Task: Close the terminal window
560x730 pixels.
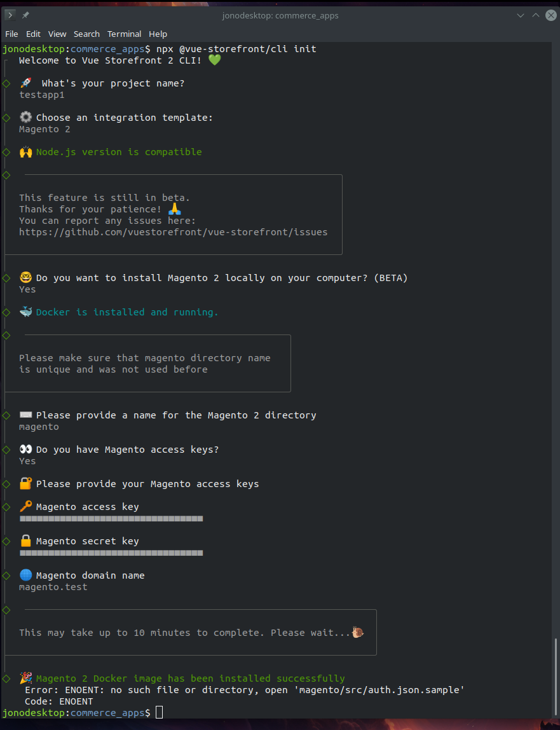Action: pyautogui.click(x=550, y=15)
